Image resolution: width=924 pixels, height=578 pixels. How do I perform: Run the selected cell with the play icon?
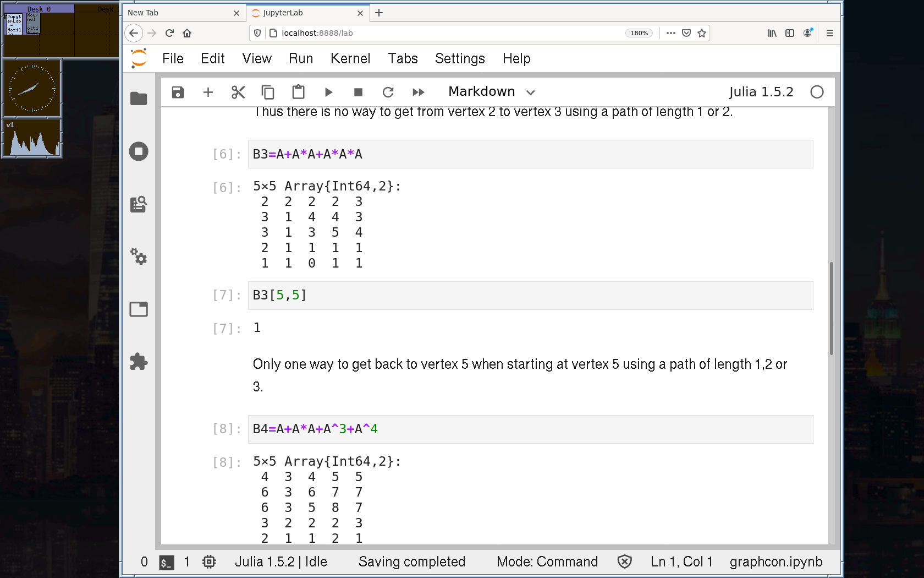point(328,92)
